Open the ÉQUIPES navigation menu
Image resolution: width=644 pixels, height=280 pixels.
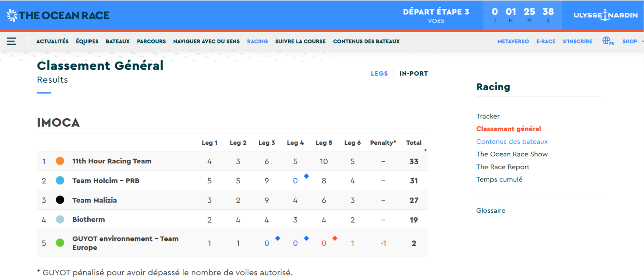[x=87, y=41]
